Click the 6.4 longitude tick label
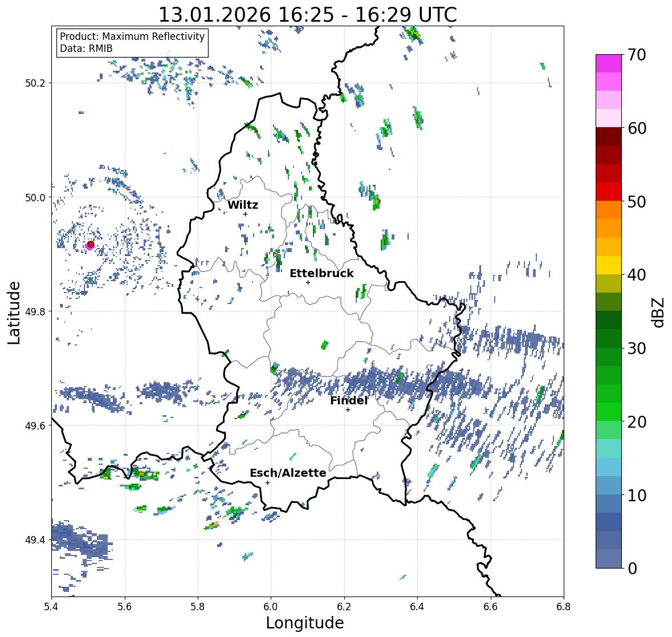This screenshot has height=637, width=672. 417,607
